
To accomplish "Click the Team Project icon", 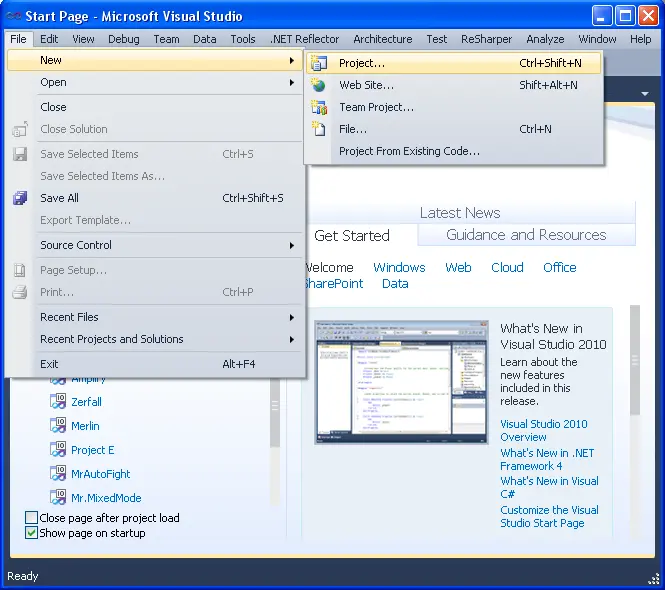I will point(319,107).
